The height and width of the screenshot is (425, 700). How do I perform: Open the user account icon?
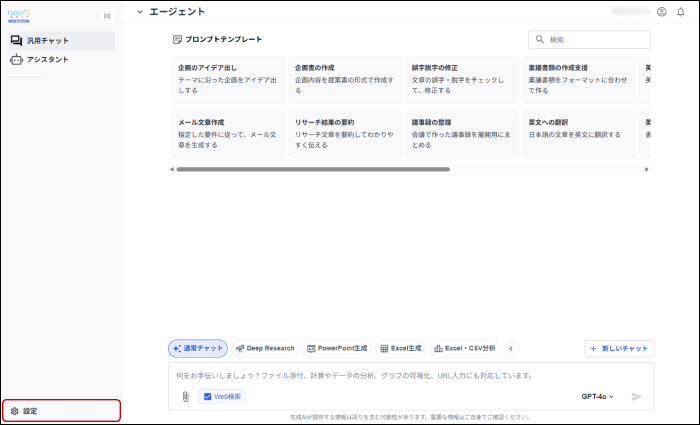pyautogui.click(x=662, y=12)
